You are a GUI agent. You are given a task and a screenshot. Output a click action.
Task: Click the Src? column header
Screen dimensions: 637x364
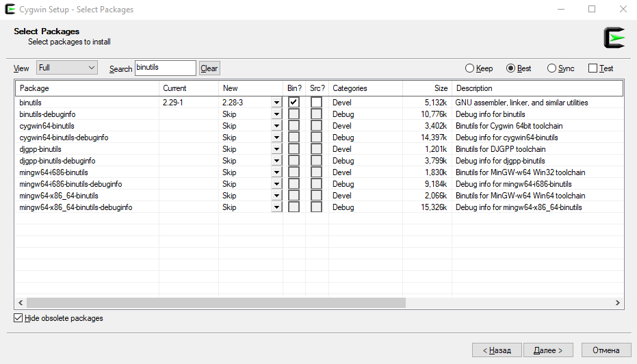[x=317, y=88]
